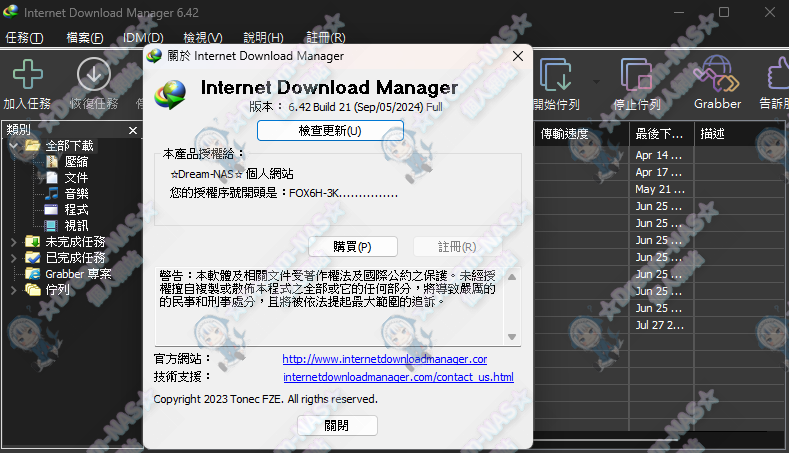Expand the 未完成任務 tree node

coord(14,242)
